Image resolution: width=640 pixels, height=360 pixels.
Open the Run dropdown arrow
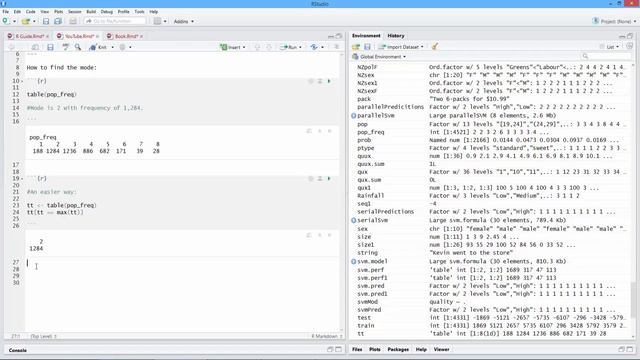pyautogui.click(x=300, y=47)
